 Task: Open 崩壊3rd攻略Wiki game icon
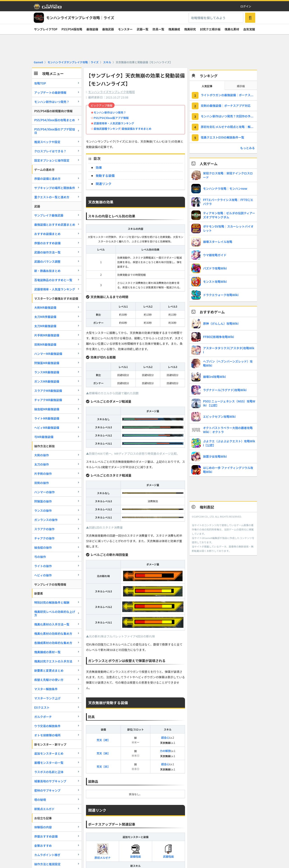pyautogui.click(x=196, y=377)
